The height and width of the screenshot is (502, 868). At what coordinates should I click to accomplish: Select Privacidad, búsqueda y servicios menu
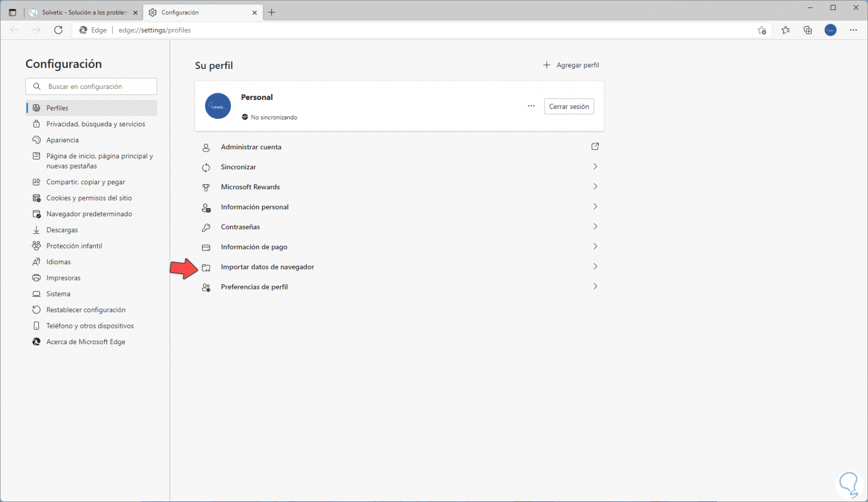click(95, 124)
